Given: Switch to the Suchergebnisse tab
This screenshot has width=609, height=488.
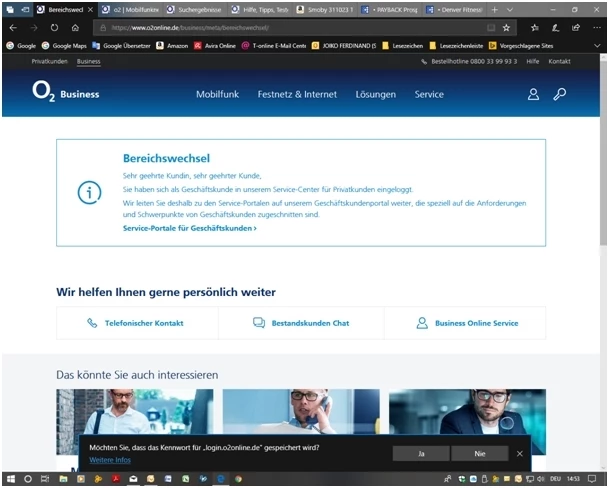Looking at the screenshot, I should point(196,10).
